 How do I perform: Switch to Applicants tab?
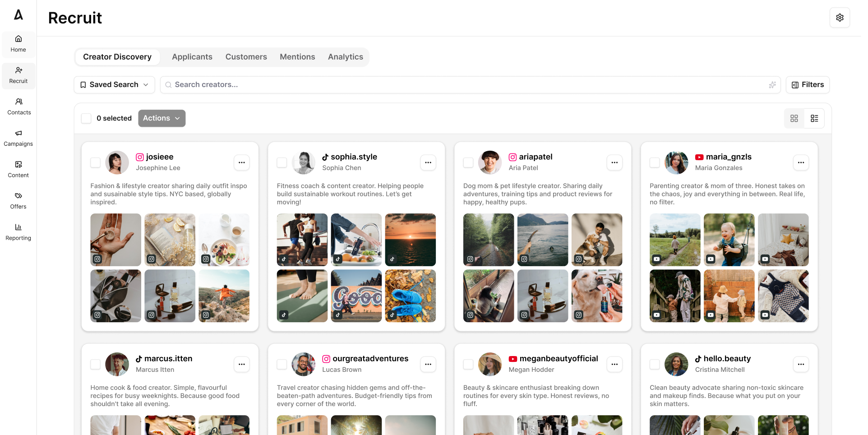click(x=192, y=57)
